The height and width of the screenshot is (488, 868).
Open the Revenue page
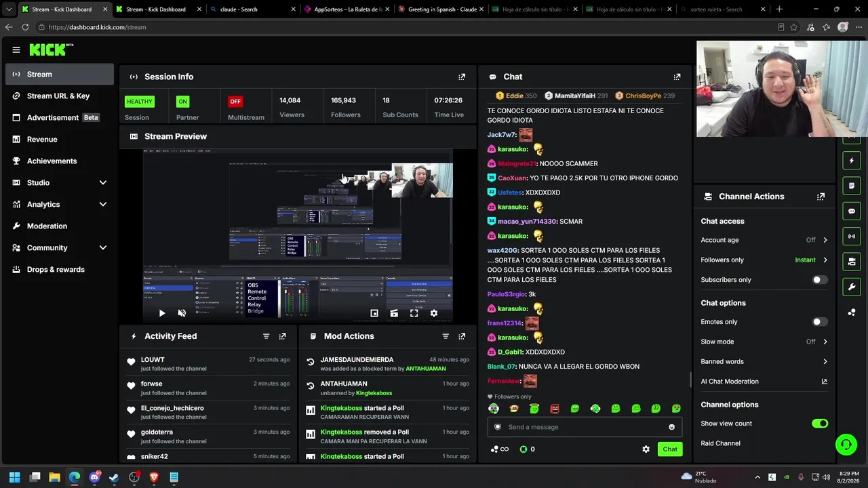60,139
